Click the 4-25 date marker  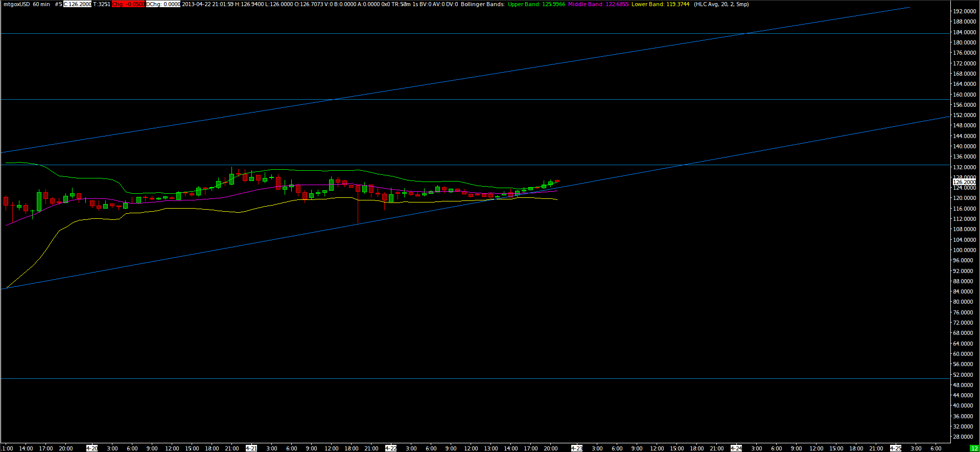pos(896,448)
